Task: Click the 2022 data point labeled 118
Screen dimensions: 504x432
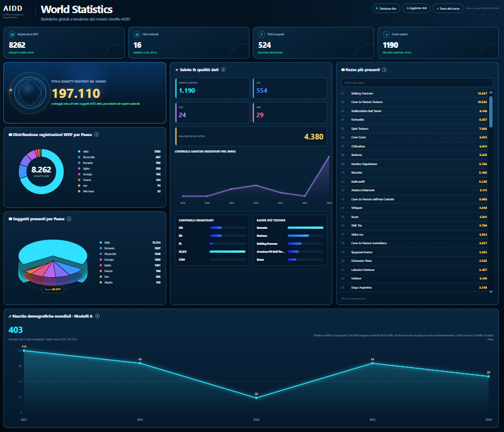Action: [24, 351]
